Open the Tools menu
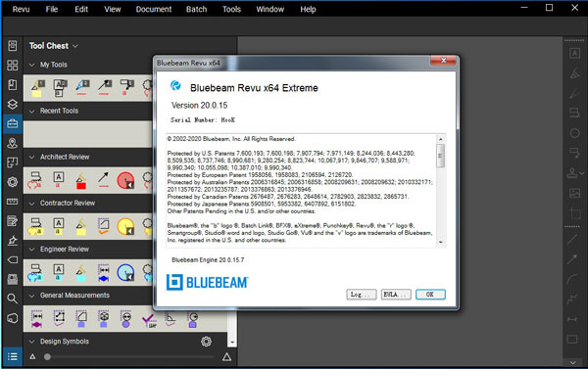The width and height of the screenshot is (588, 369). tap(231, 9)
